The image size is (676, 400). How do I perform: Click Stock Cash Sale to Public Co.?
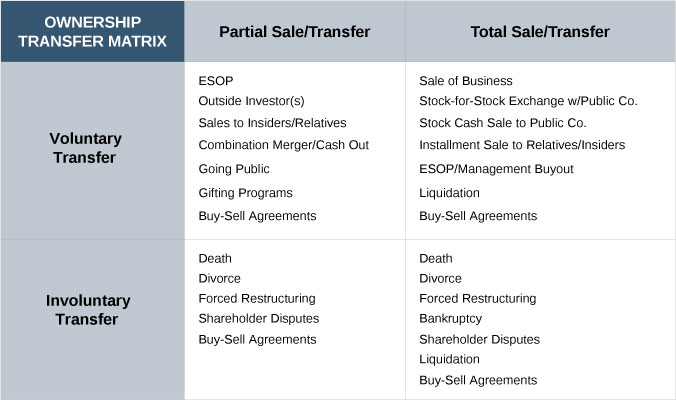click(x=502, y=123)
